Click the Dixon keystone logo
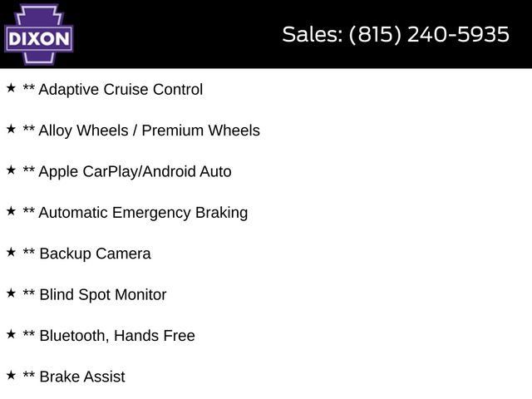 pos(39,34)
